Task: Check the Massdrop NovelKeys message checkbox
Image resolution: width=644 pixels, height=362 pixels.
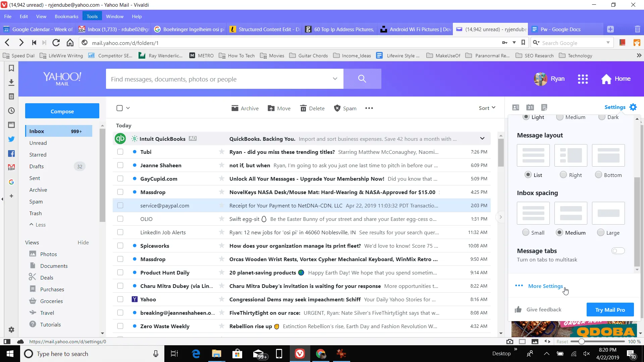Action: tap(120, 192)
